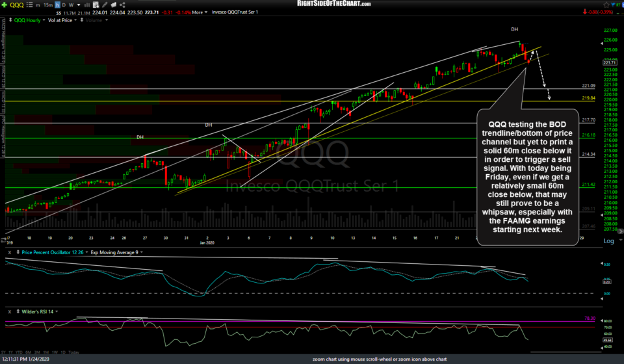This screenshot has height=364, width=624.
Task: Select the 3M range shortcut
Action: tap(37, 352)
